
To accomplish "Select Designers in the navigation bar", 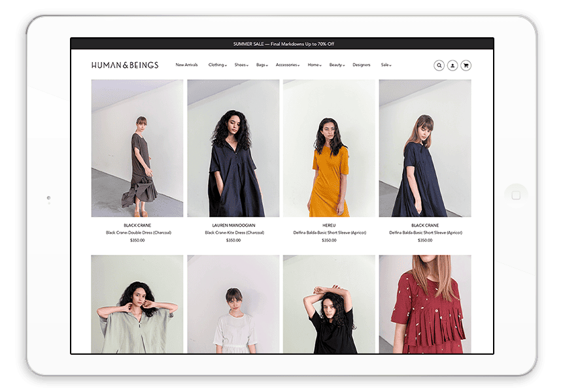I will click(361, 65).
